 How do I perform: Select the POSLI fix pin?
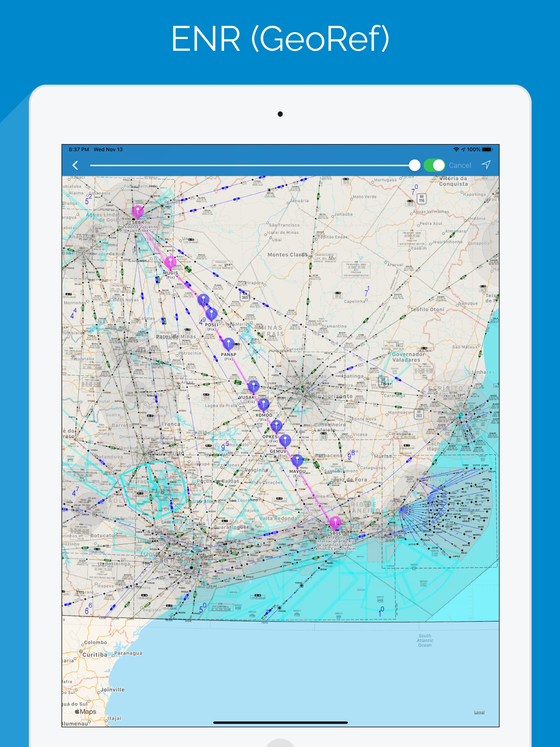pyautogui.click(x=211, y=314)
